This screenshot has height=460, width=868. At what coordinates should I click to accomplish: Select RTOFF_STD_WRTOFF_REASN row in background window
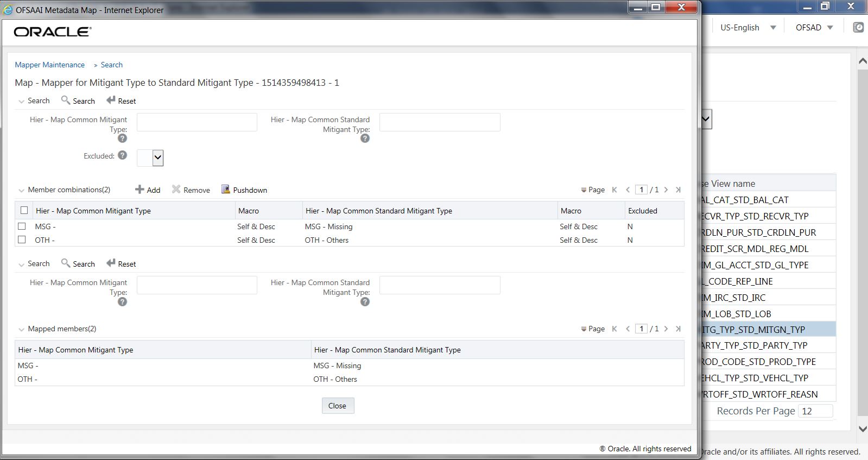(x=769, y=394)
